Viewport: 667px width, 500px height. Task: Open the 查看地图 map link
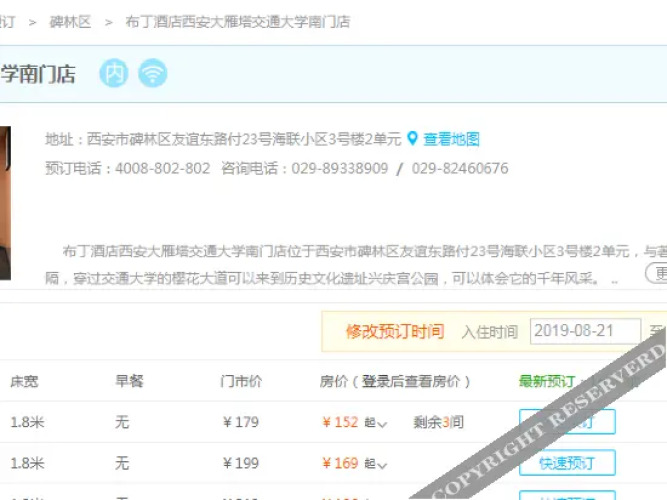tap(451, 139)
